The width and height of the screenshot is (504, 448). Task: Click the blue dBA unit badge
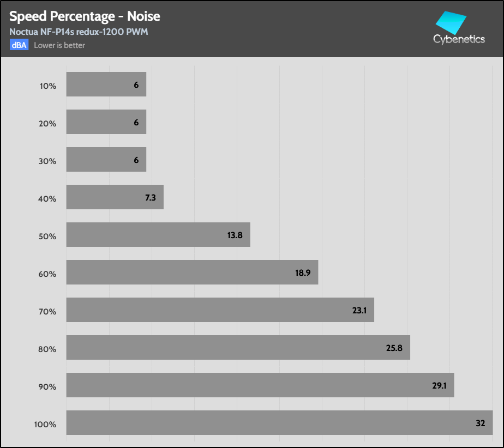tap(19, 45)
